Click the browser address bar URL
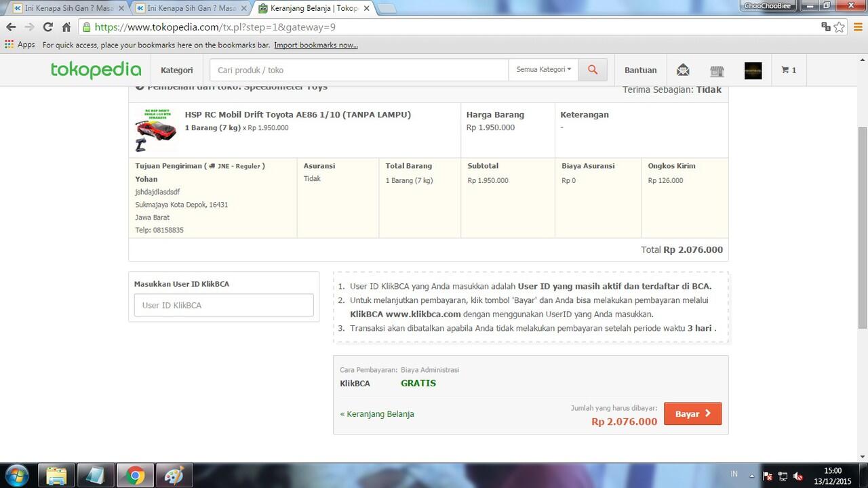This screenshot has height=488, width=868. tap(215, 27)
